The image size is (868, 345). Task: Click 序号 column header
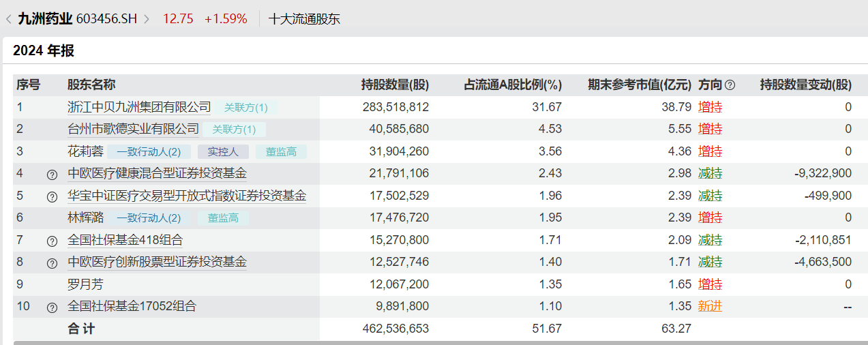[29, 85]
